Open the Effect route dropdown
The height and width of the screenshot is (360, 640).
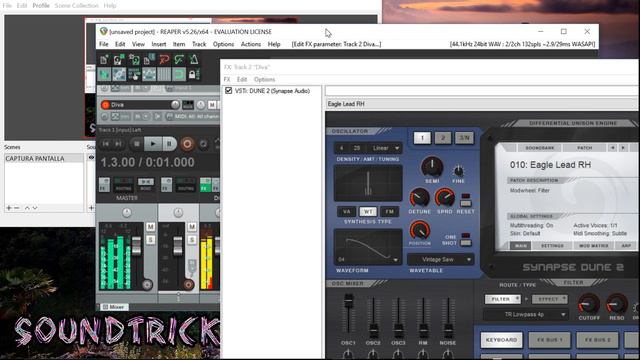550,299
